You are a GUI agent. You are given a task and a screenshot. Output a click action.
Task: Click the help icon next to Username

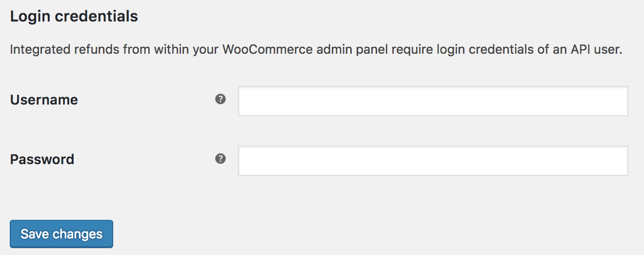tap(221, 100)
